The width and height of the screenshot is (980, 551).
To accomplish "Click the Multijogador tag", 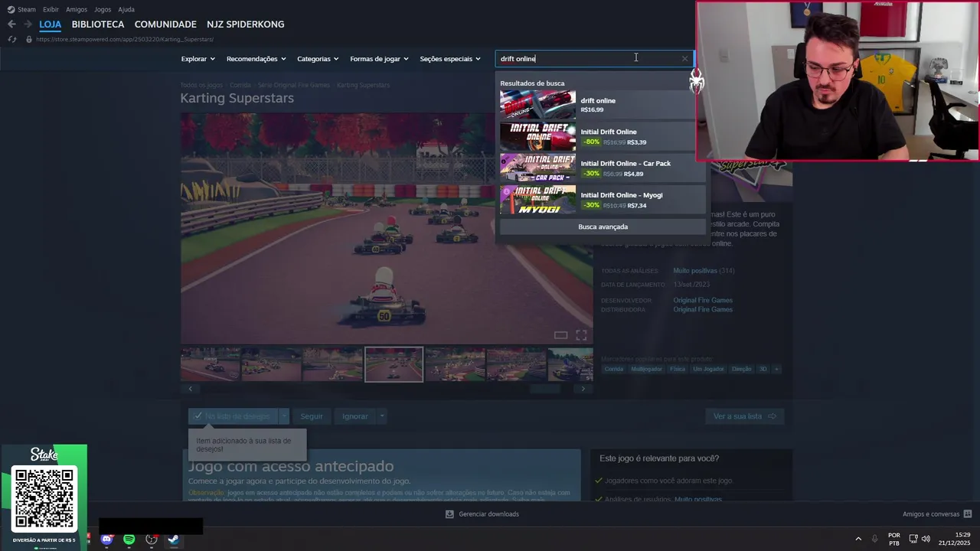I will pyautogui.click(x=646, y=369).
